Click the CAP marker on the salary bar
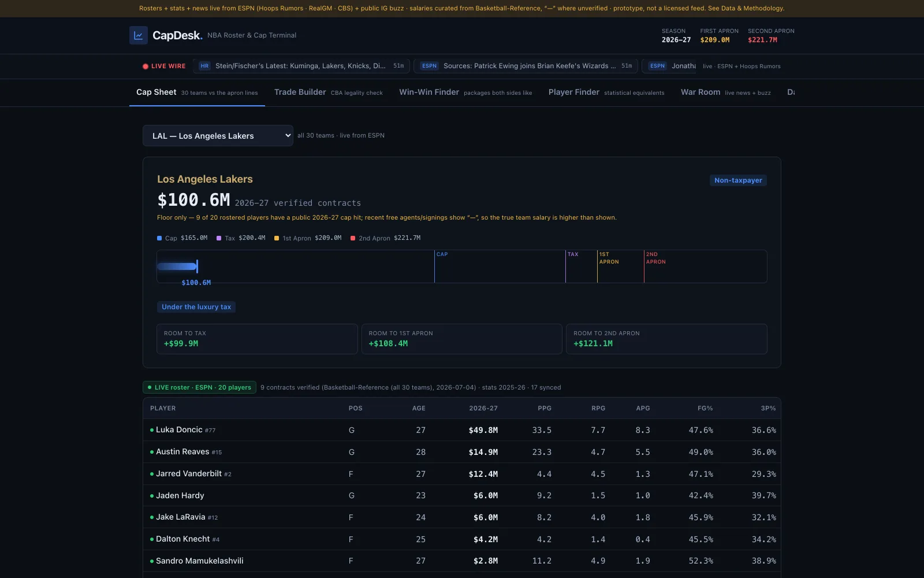The width and height of the screenshot is (924, 578). pos(442,254)
